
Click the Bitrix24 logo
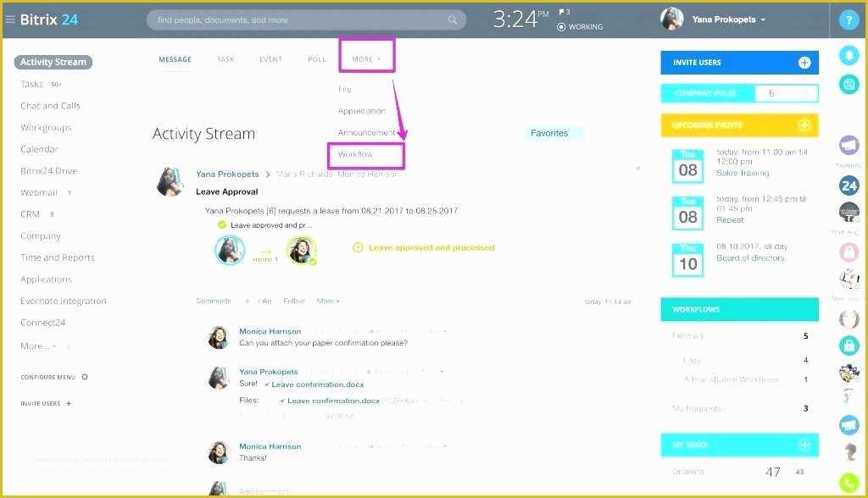(x=48, y=20)
